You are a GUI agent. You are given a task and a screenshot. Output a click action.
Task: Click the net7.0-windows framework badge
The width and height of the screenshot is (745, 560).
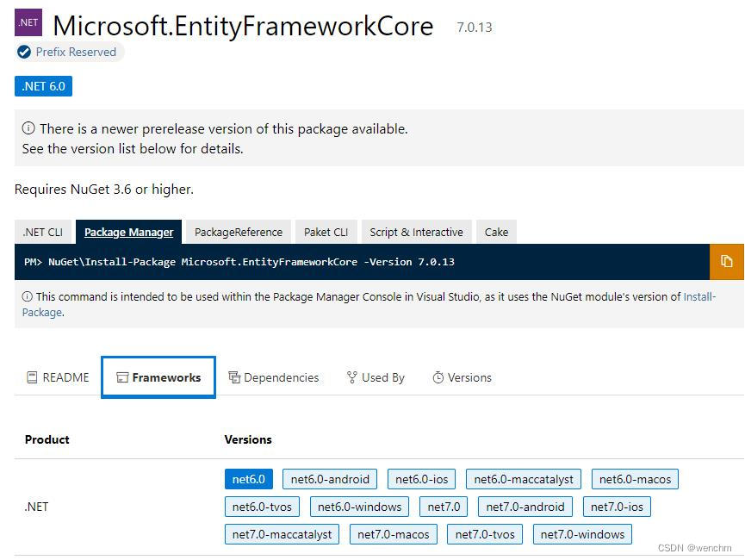(x=582, y=534)
